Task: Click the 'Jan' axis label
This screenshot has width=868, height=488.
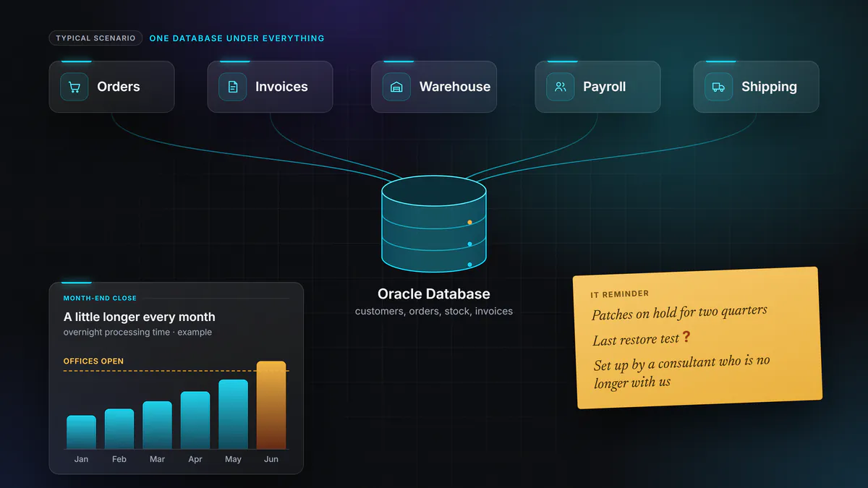Action: point(81,459)
